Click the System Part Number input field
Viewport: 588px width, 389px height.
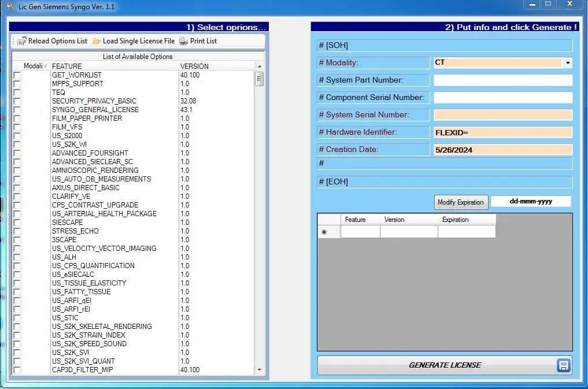click(x=502, y=80)
